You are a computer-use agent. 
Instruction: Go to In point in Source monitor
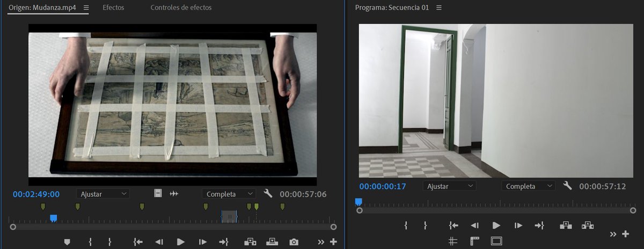tap(138, 242)
